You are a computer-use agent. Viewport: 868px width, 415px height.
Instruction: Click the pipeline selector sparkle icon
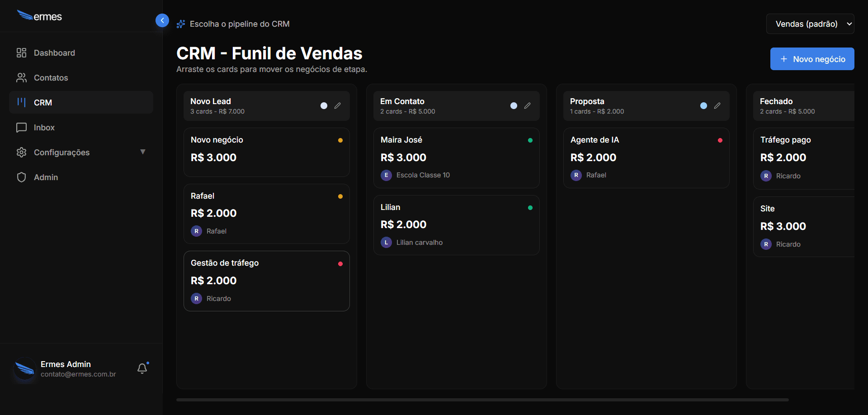(x=180, y=24)
